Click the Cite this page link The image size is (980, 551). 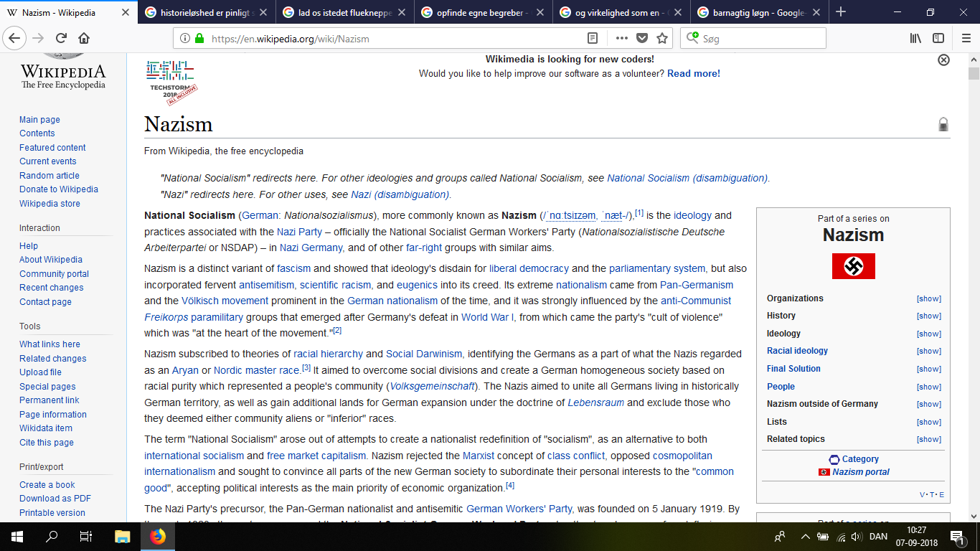[x=47, y=443]
